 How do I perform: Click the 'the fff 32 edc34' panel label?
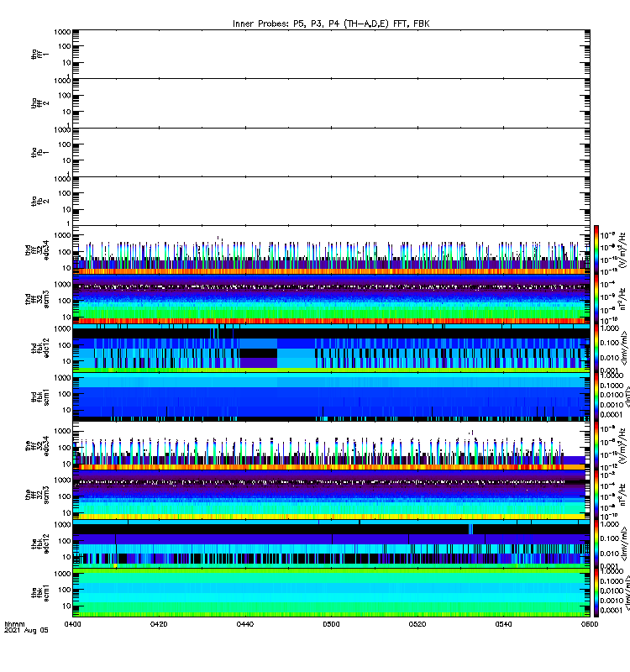(37, 446)
